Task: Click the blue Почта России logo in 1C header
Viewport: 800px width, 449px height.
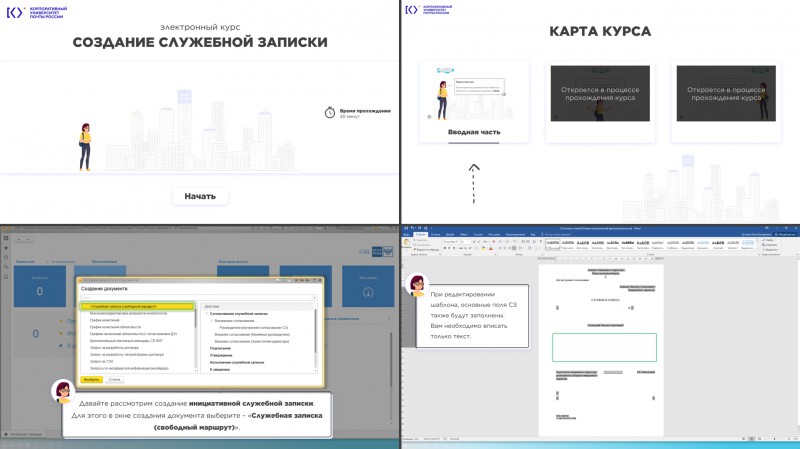Action: point(377,251)
